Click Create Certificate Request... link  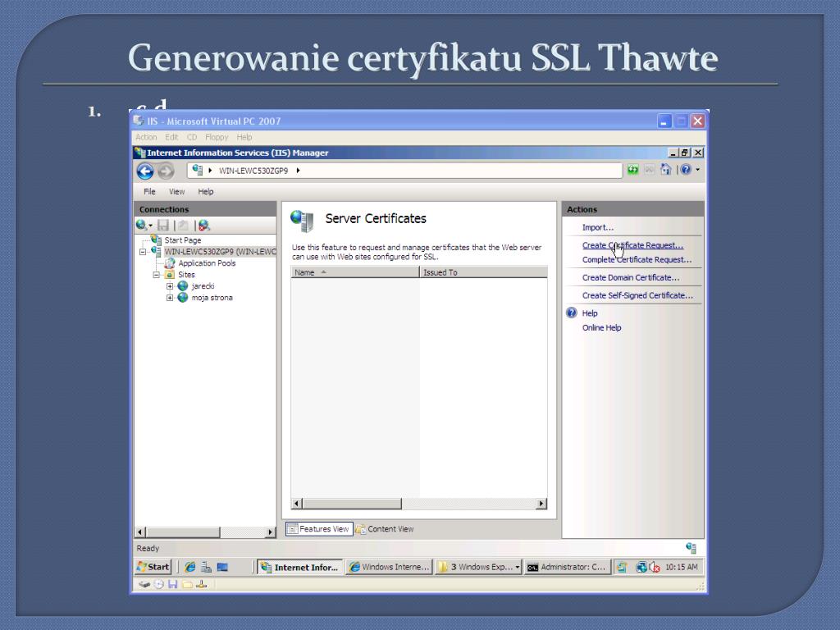[632, 244]
